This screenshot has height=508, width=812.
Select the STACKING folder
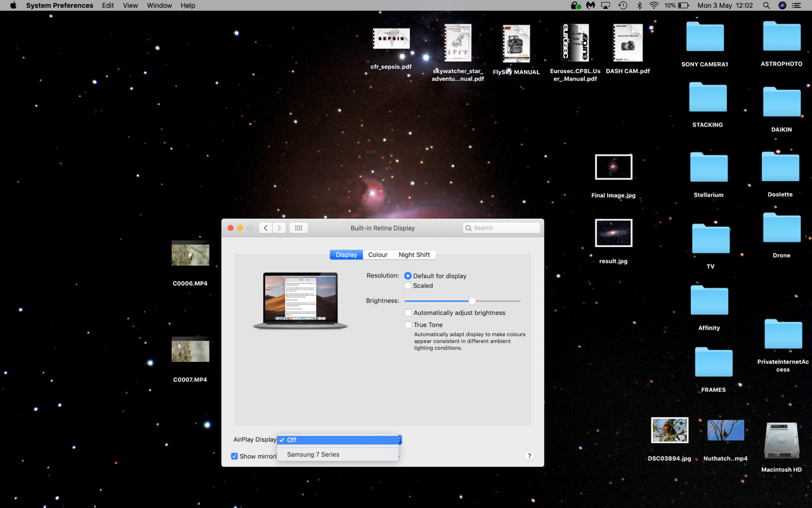pyautogui.click(x=707, y=97)
